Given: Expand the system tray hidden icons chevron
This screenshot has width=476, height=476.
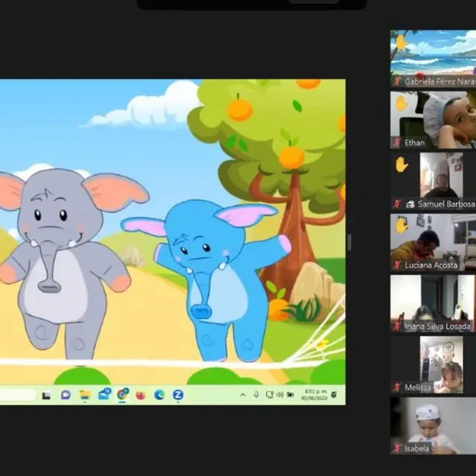Looking at the screenshot, I should pos(242,395).
